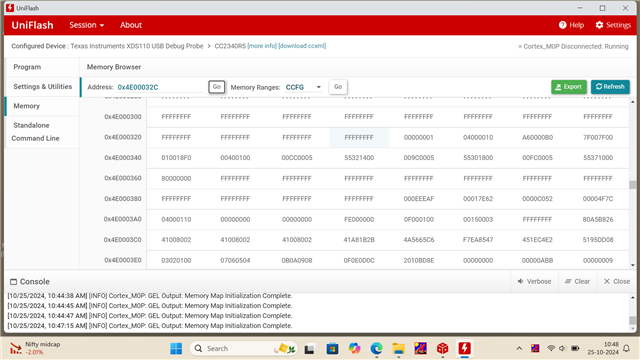Click the memory table vertical scrollbar thumb

pos(633,185)
